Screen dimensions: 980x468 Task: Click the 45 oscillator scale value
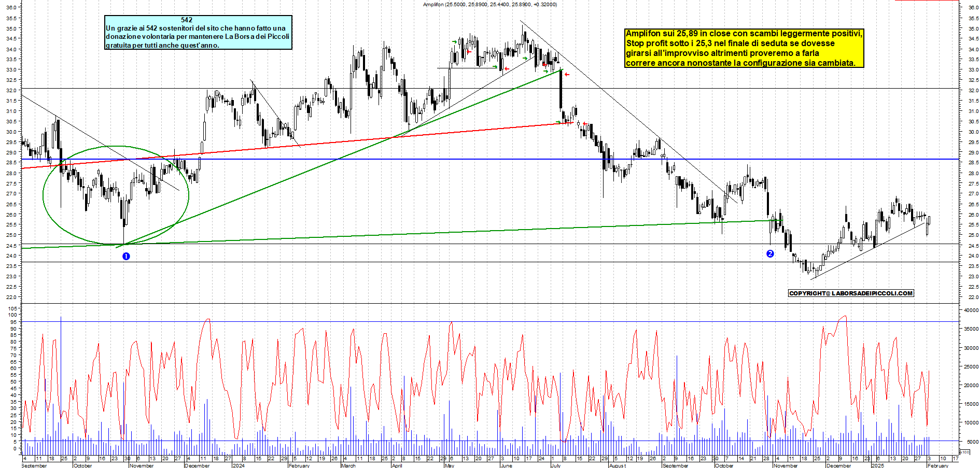(x=15, y=388)
